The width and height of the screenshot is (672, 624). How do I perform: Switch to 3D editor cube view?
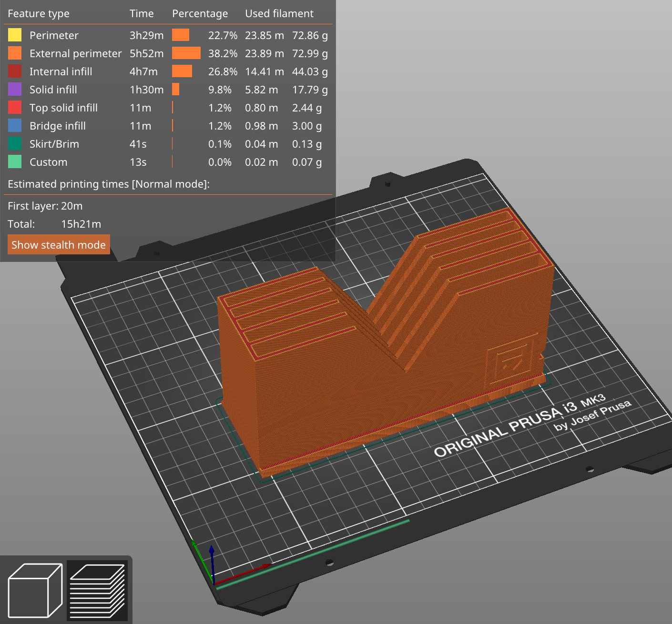(x=35, y=590)
